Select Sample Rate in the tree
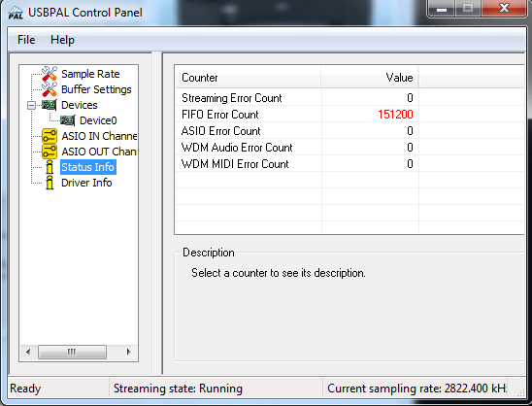 pos(90,74)
